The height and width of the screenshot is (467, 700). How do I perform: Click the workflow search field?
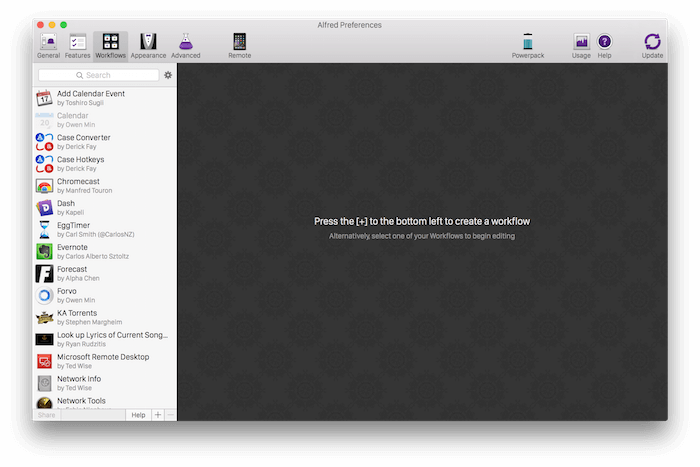click(99, 75)
